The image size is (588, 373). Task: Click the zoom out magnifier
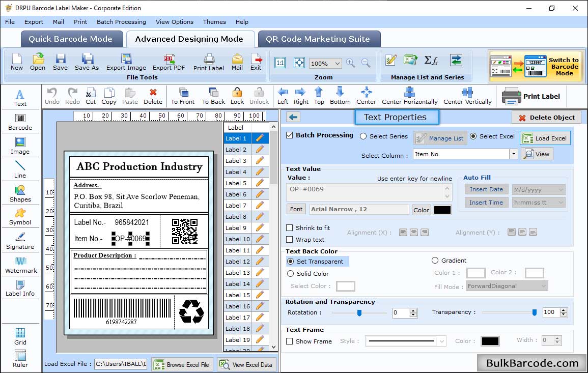click(x=366, y=63)
